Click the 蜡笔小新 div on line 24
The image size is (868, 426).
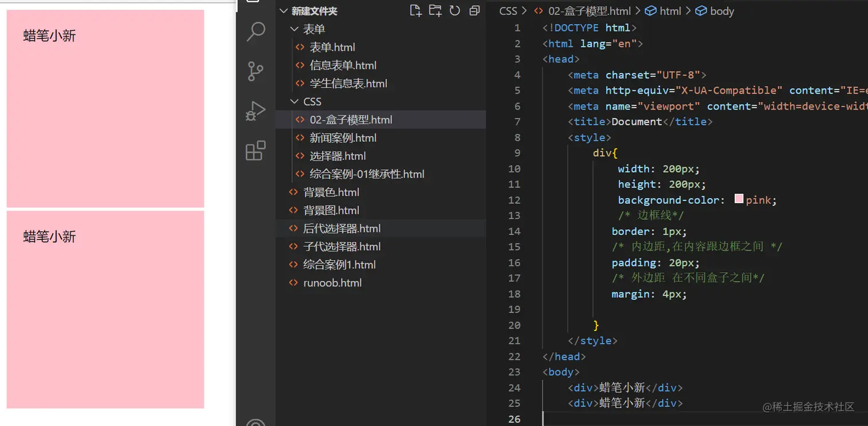point(625,388)
